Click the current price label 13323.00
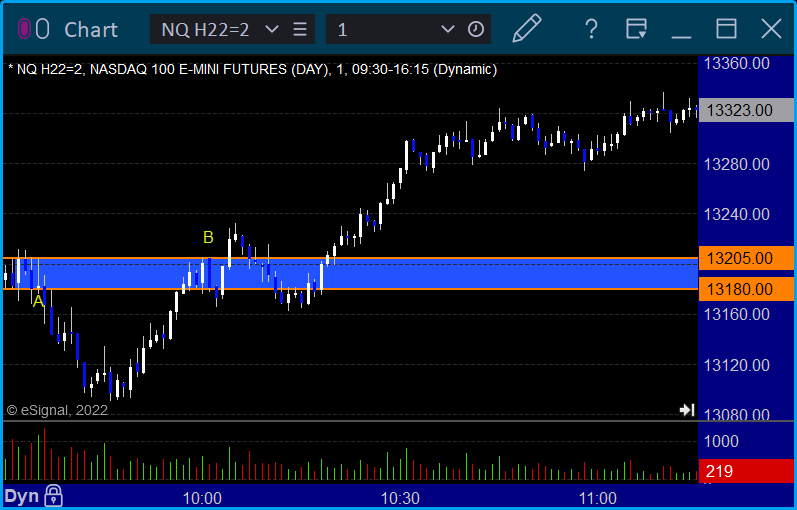Viewport: 797px width, 510px height. click(746, 110)
